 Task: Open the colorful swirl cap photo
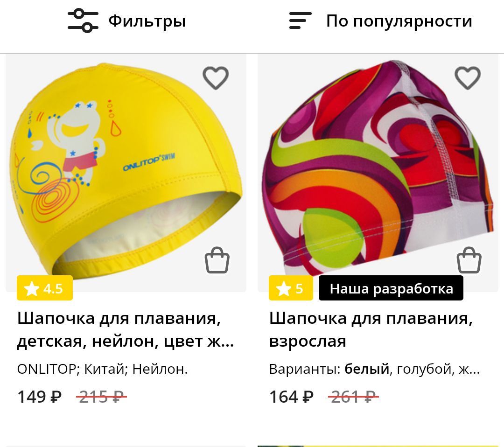378,173
